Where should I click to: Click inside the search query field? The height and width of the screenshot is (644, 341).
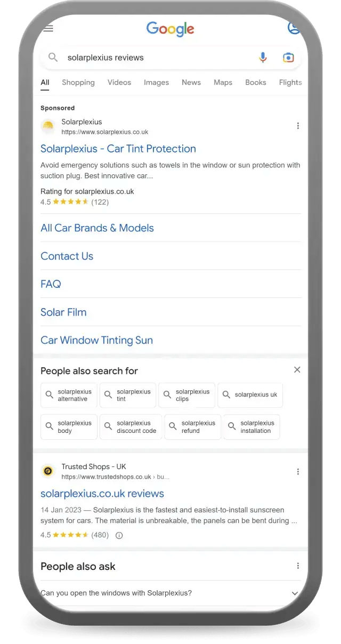point(133,57)
